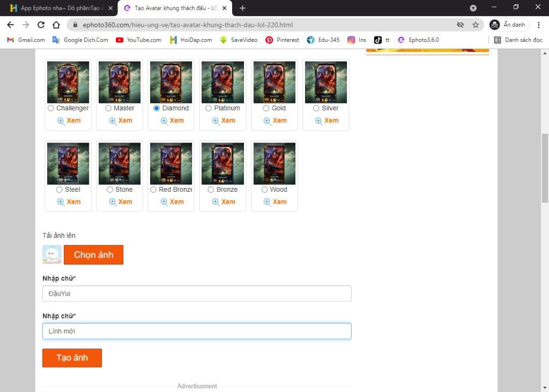Preview Red Bronze frame with Xem

172,202
